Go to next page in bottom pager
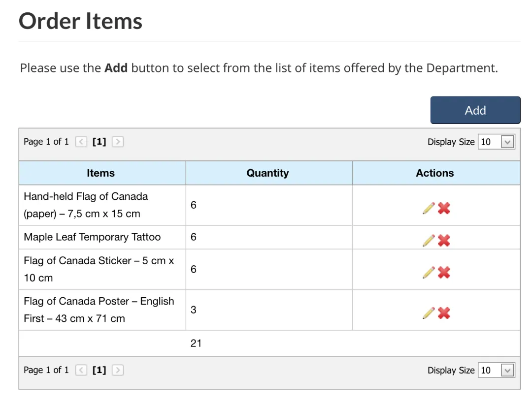This screenshot has height=405, width=532. coord(118,370)
